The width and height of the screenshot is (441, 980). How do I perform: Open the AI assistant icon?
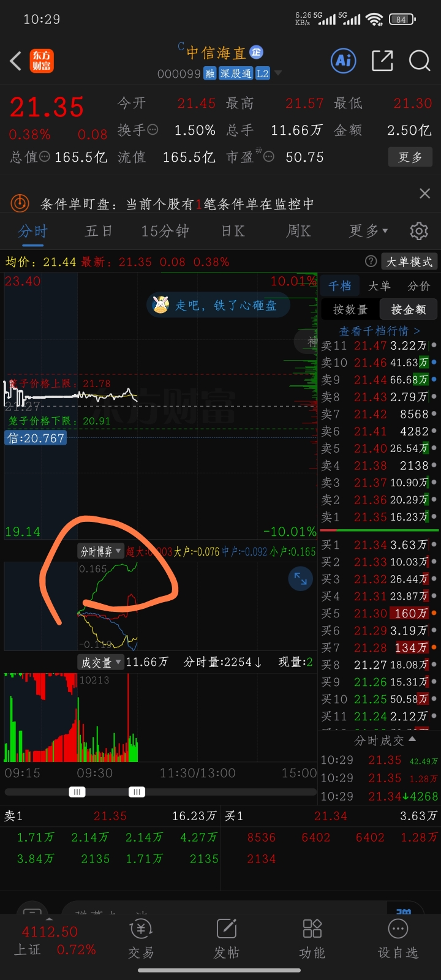click(344, 61)
